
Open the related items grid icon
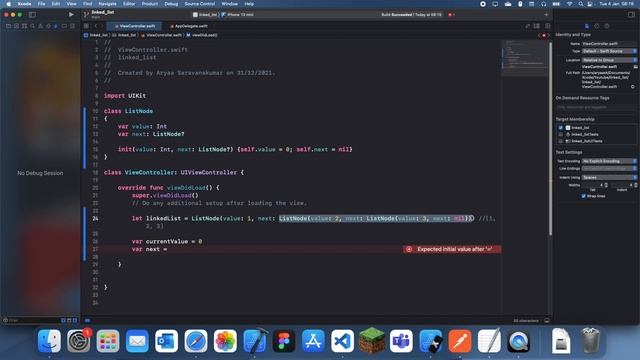coord(86,26)
